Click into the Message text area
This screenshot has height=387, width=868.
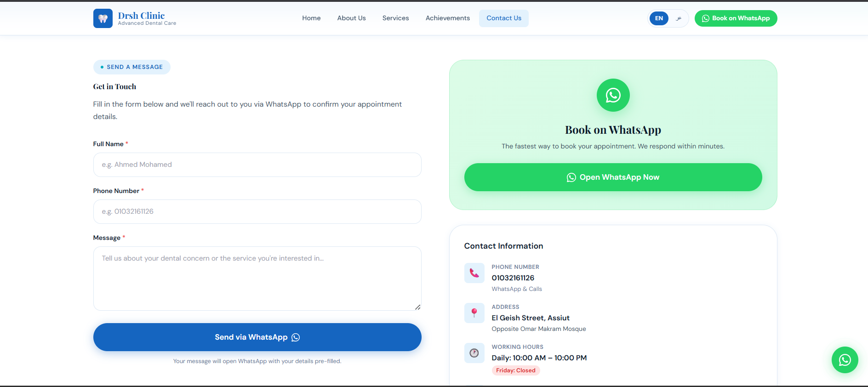[257, 279]
